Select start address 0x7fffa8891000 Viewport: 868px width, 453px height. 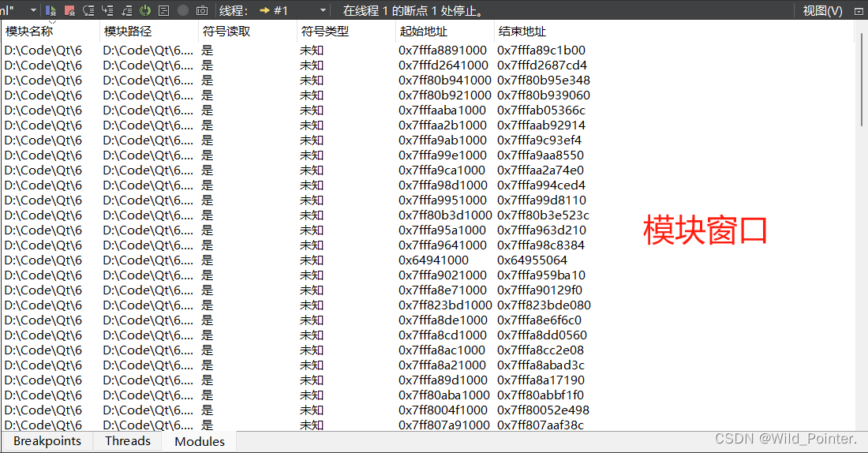coord(443,51)
